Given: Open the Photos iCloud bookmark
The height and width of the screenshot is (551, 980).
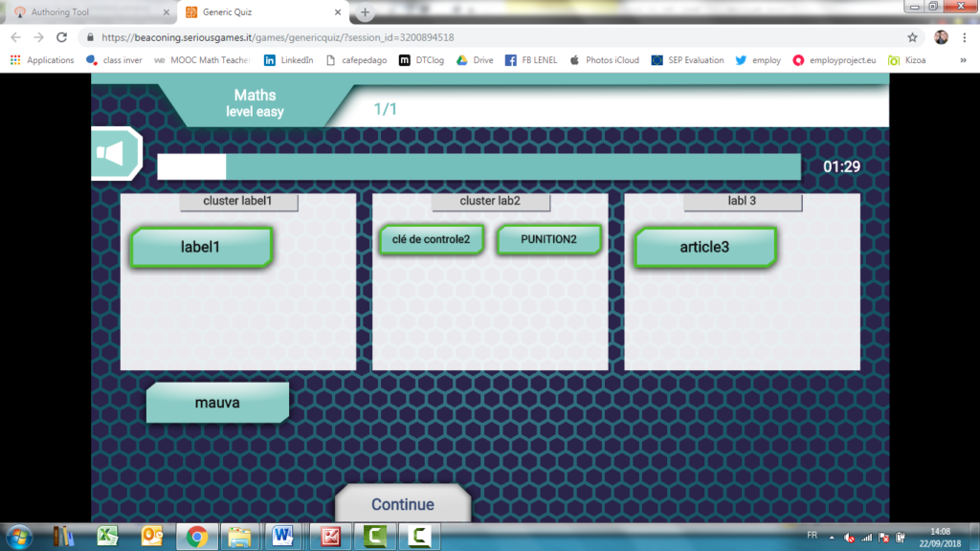Looking at the screenshot, I should (x=604, y=60).
